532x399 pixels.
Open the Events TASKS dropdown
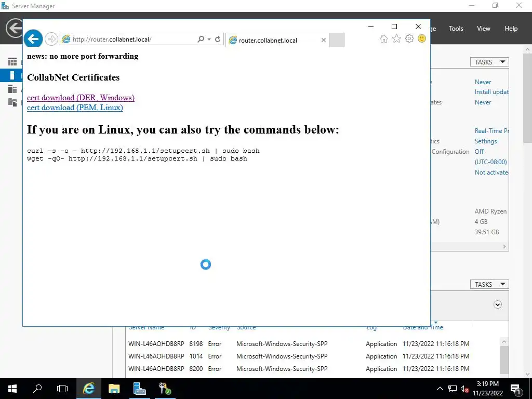click(489, 284)
